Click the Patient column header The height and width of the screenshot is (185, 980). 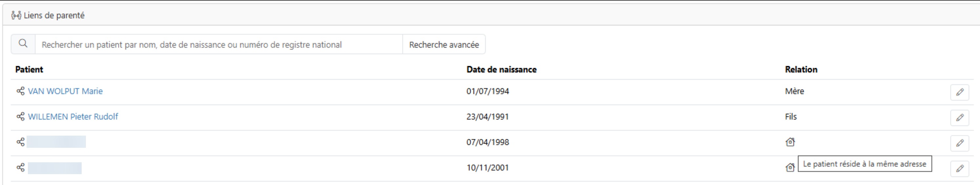[29, 69]
